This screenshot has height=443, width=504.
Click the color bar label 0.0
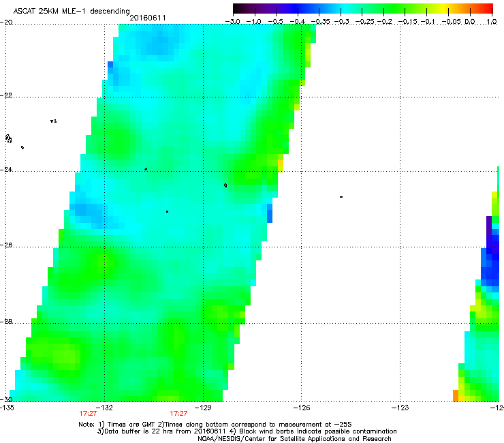[470, 22]
